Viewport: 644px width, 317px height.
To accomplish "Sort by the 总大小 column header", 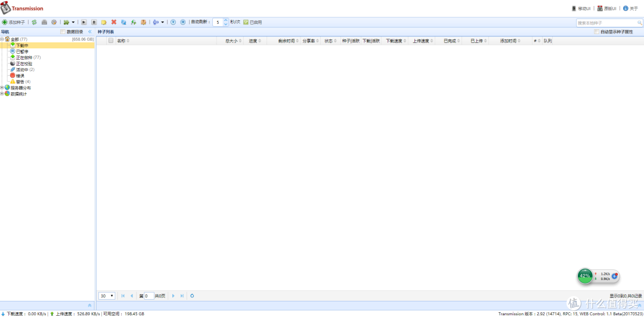I will coord(231,41).
